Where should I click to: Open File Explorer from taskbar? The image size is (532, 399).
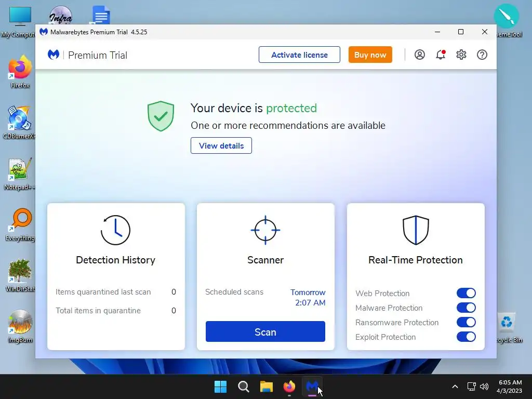[x=267, y=387]
